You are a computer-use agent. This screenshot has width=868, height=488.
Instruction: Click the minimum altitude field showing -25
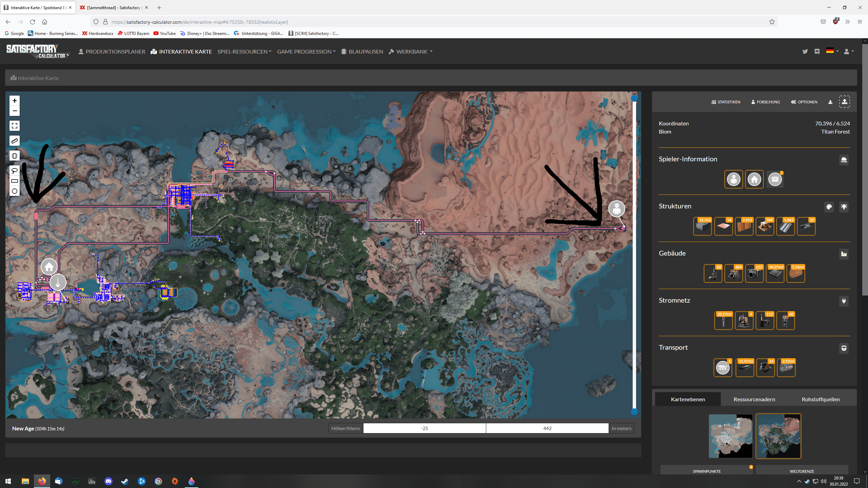coord(425,428)
